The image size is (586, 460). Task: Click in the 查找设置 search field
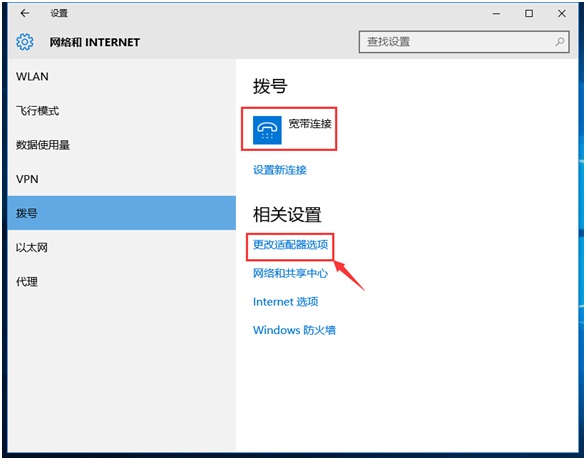[x=464, y=41]
